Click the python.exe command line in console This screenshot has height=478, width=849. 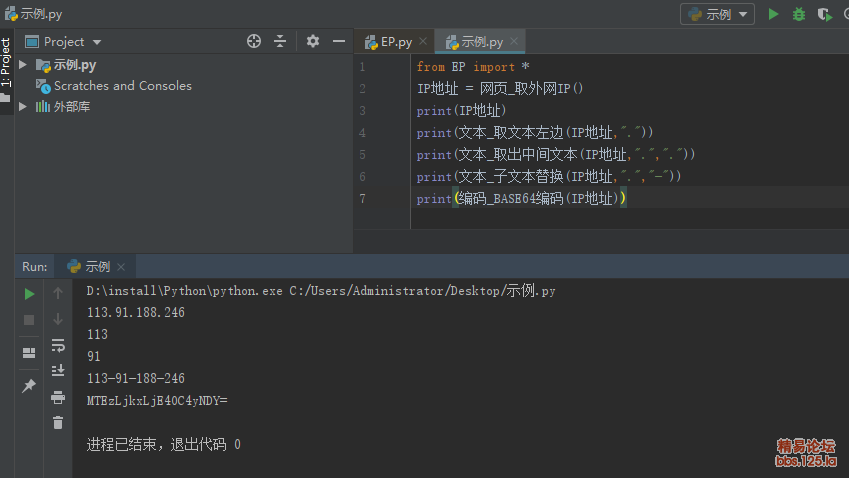click(x=321, y=291)
